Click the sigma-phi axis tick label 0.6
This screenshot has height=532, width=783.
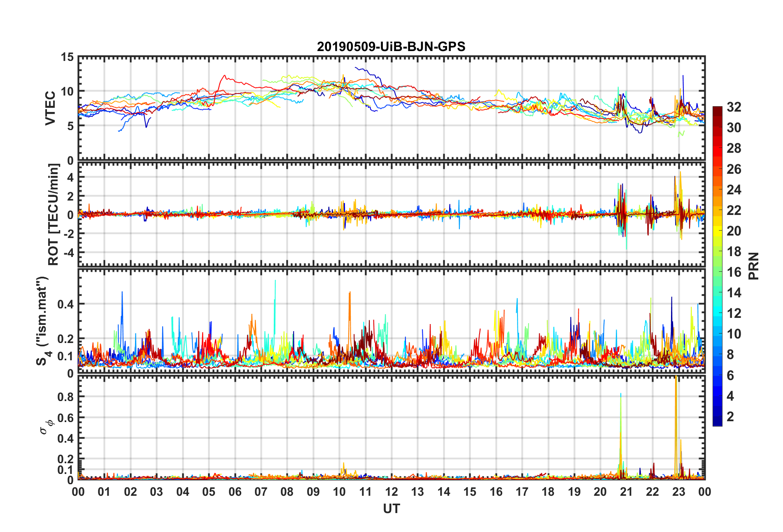(x=65, y=418)
